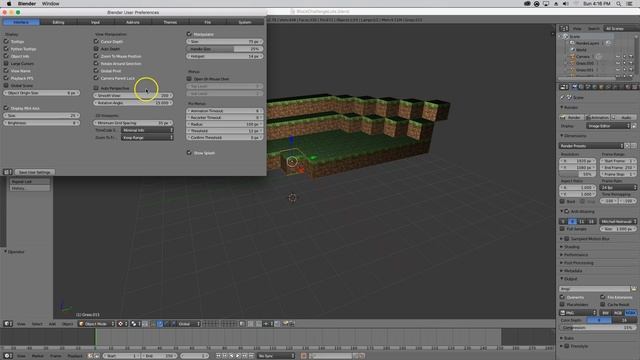The width and height of the screenshot is (640, 360).
Task: Open the Global transform orientation dropdown
Action: tap(189, 324)
